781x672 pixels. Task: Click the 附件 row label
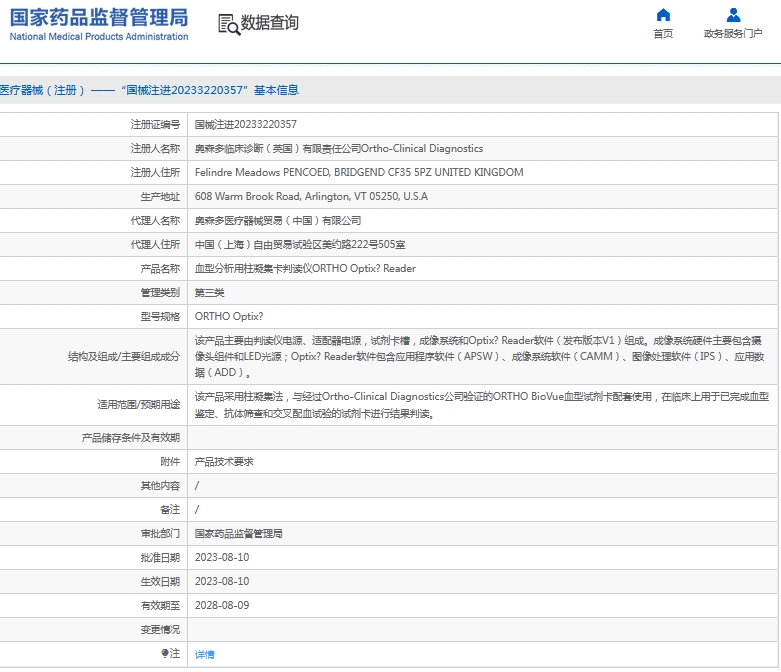tap(170, 462)
